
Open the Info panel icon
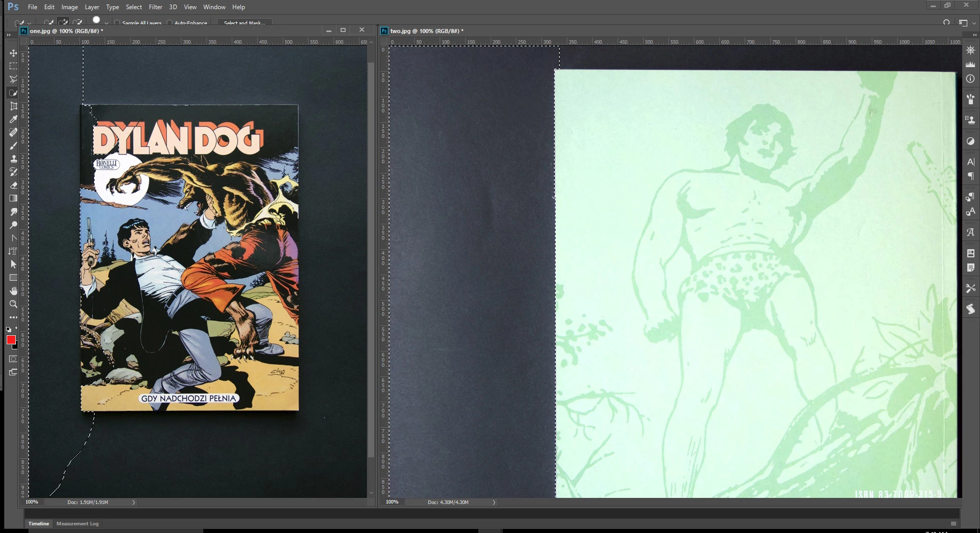[970, 79]
